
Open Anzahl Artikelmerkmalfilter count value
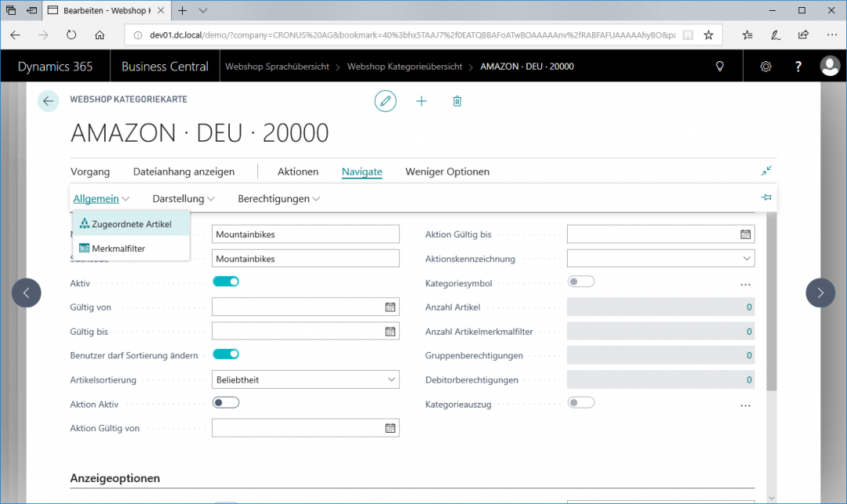click(660, 332)
